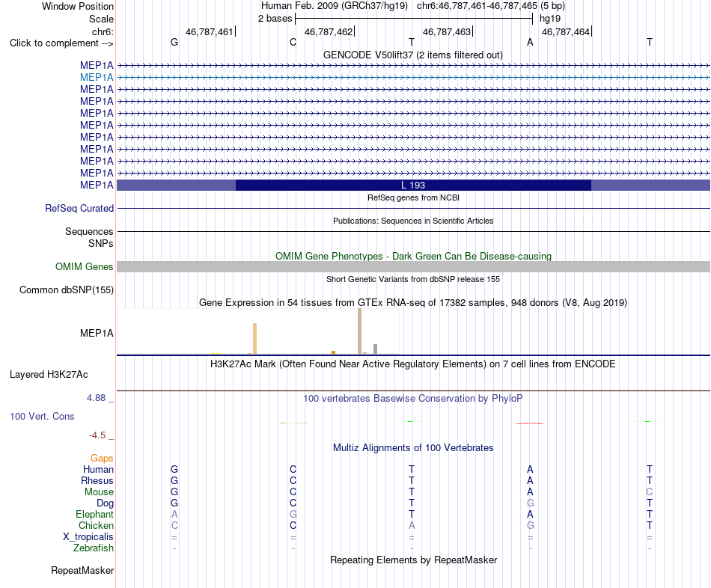Click the 'RepeatMasker' track label

(x=82, y=570)
